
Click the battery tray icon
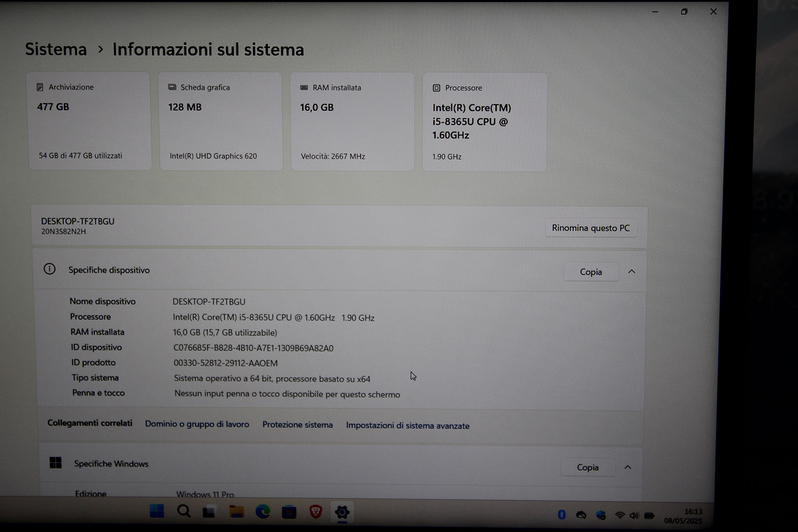(649, 516)
